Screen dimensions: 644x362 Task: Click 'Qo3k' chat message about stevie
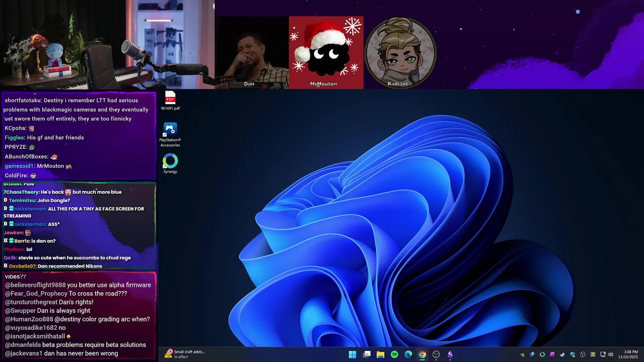tap(67, 257)
